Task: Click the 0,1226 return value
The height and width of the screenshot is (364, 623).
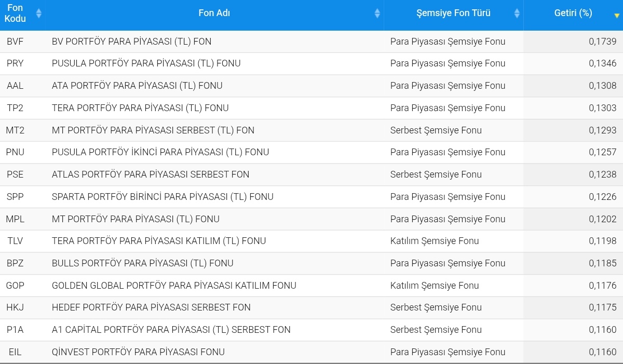Action: (603, 197)
